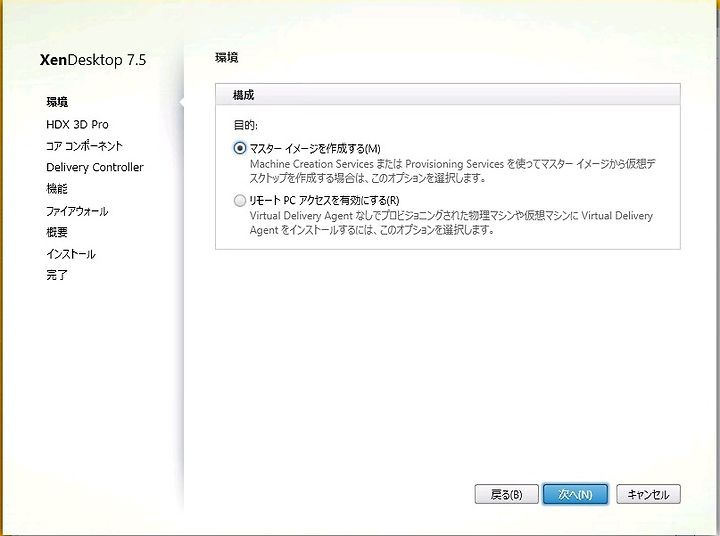Cancel setup with the キャンセル button

tap(648, 494)
